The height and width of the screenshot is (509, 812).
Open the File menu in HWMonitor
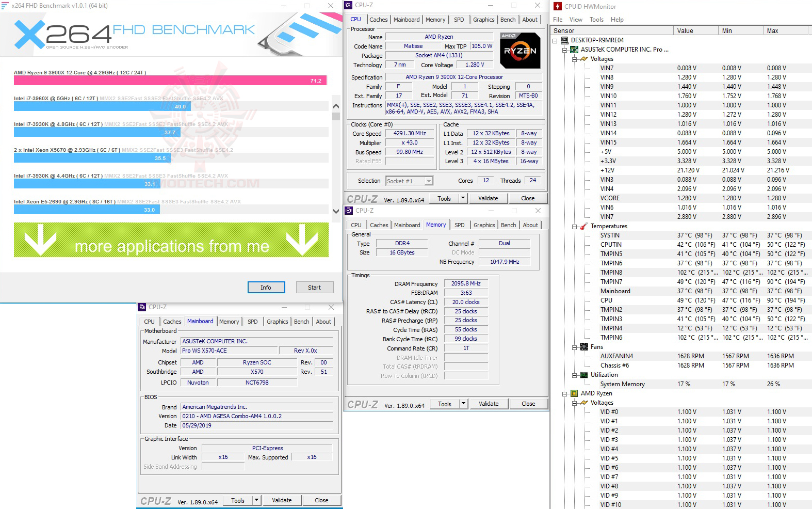coord(558,20)
